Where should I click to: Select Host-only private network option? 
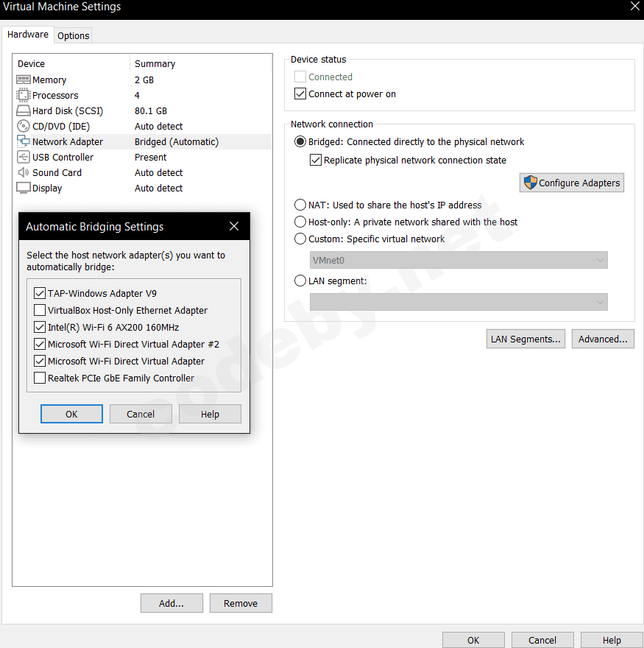(300, 222)
